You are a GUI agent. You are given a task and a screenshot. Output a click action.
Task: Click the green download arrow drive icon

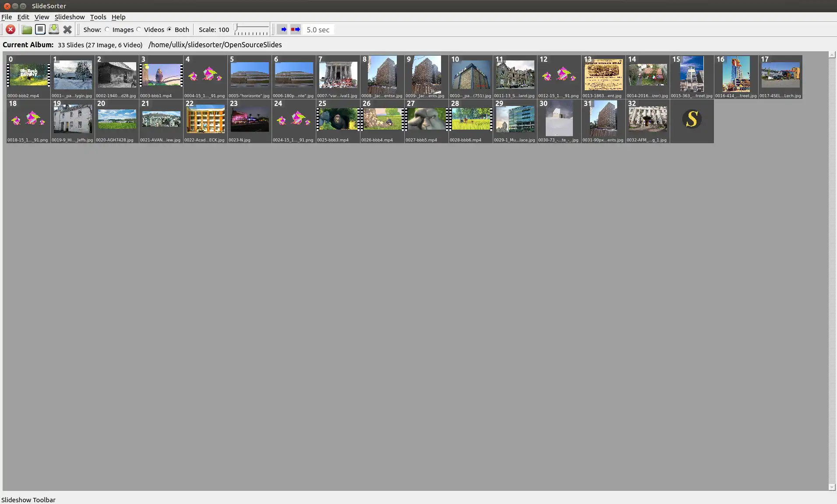(54, 29)
